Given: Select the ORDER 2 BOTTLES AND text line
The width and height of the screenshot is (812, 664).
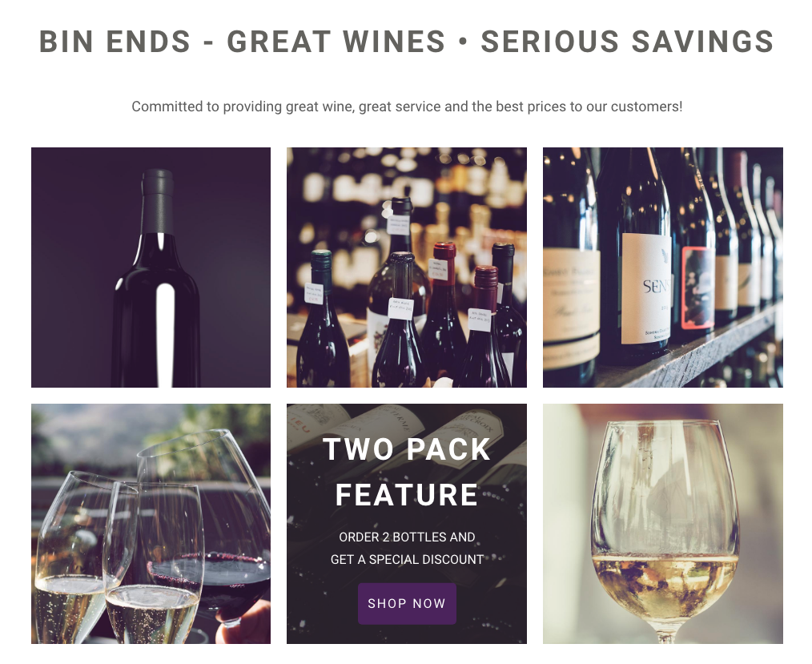Looking at the screenshot, I should [x=407, y=537].
